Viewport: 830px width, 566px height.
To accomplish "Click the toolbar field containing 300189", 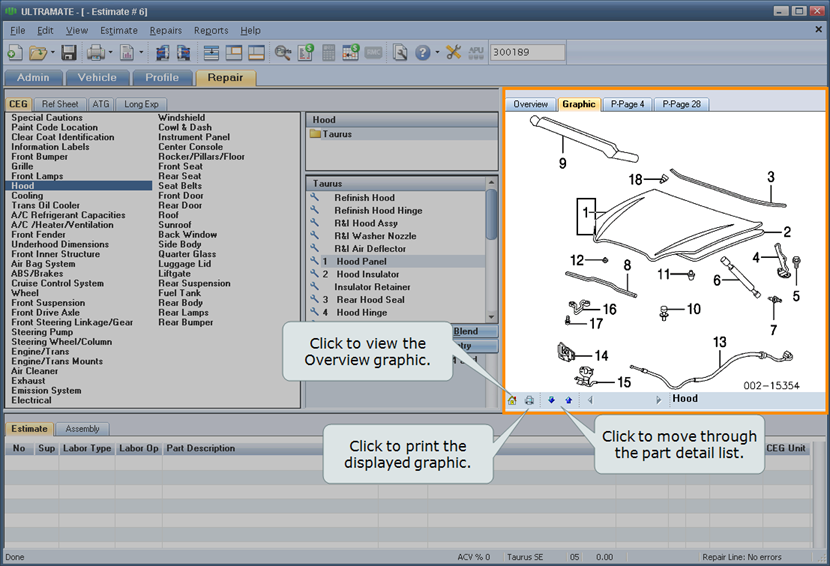I will (x=527, y=52).
